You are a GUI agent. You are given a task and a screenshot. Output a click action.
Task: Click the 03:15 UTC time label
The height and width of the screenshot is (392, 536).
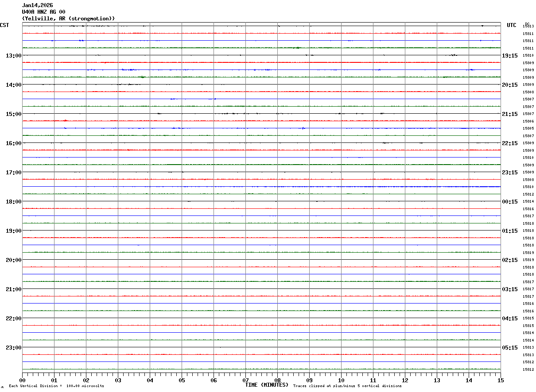pos(510,289)
